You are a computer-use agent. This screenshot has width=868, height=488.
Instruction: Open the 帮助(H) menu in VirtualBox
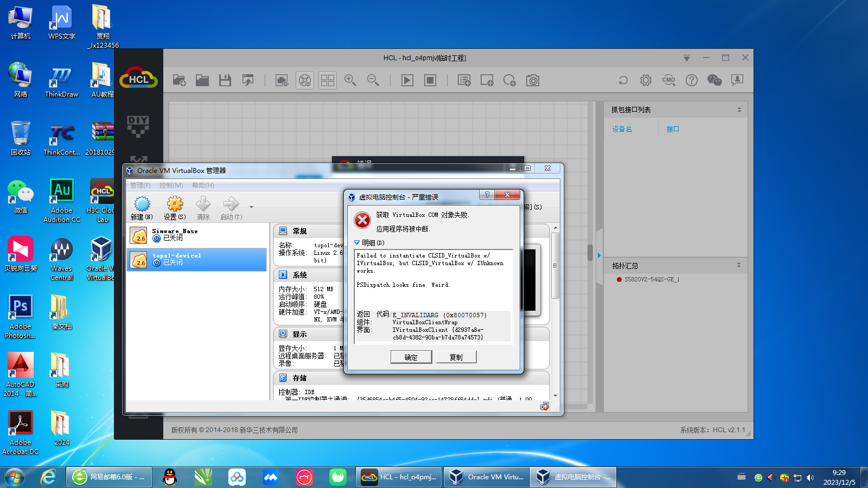coord(203,185)
